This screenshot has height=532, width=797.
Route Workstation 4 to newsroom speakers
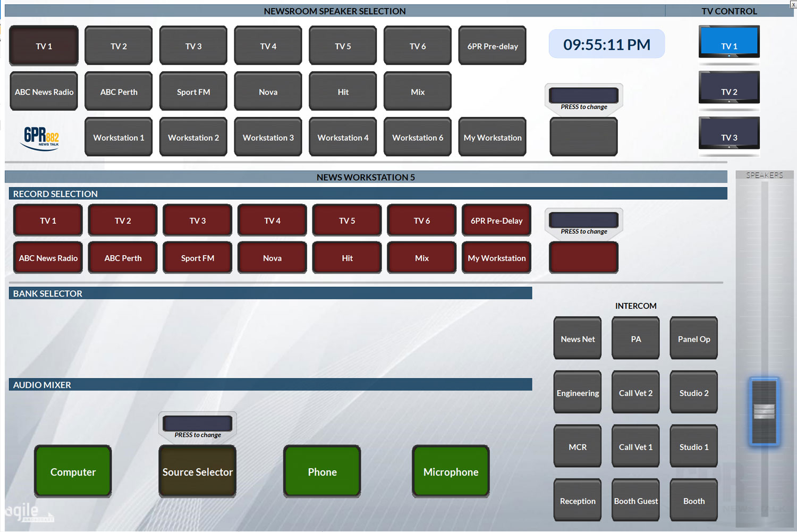point(343,137)
